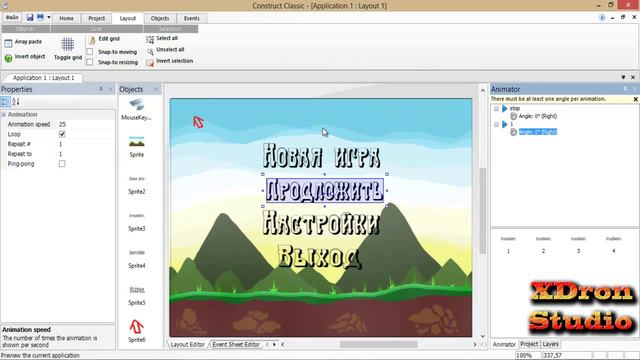Select animation frame 2 thumbnail
Image resolution: width=640 pixels, height=360 pixels.
click(x=543, y=239)
